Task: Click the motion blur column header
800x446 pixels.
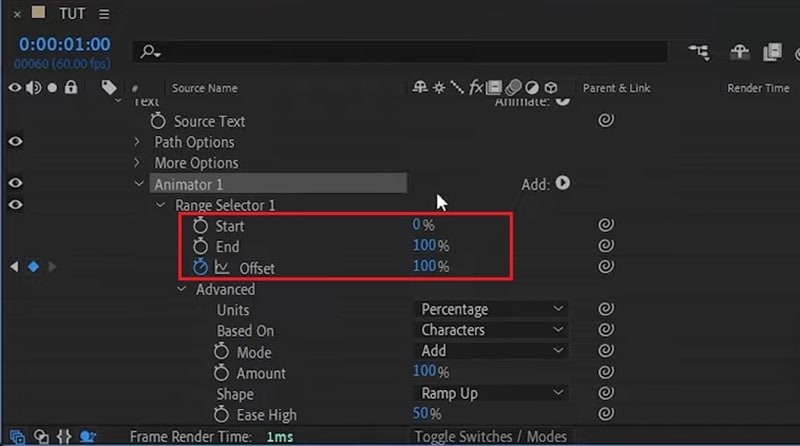Action: tap(513, 88)
